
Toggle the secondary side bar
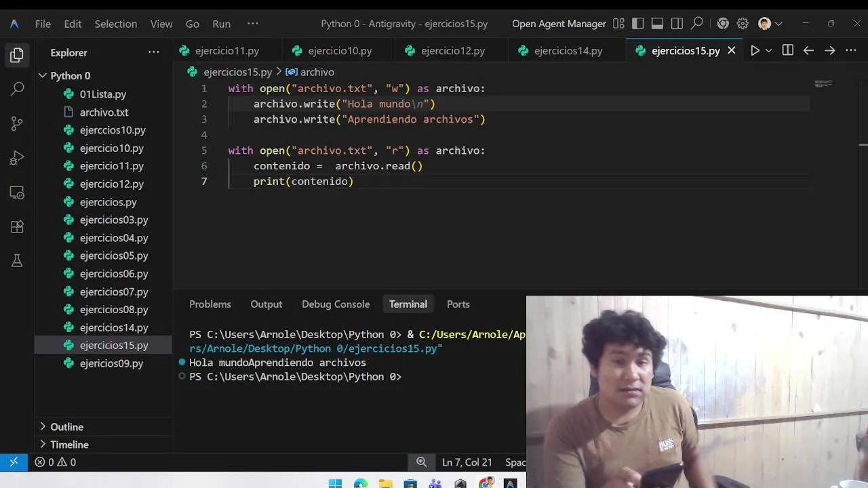tap(677, 24)
